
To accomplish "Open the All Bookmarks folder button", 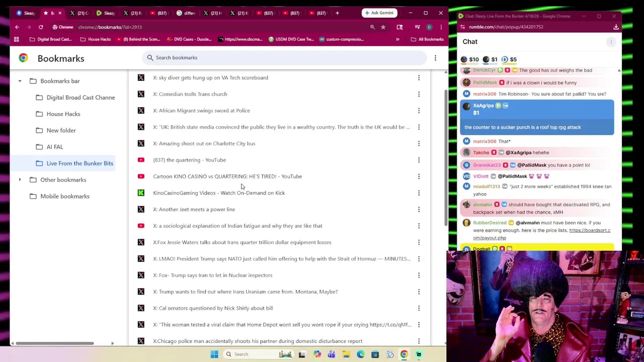I will [427, 39].
